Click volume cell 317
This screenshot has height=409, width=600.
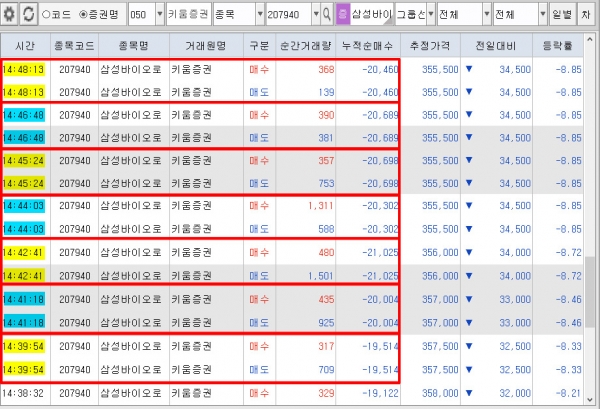[326, 346]
